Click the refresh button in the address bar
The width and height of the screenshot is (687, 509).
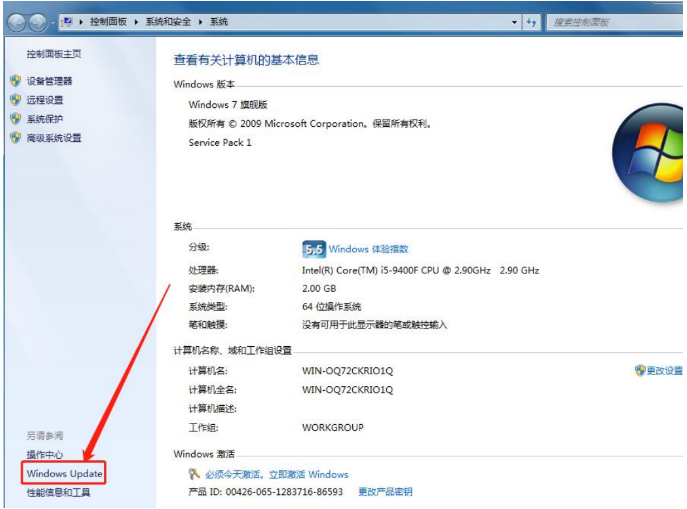coord(531,22)
